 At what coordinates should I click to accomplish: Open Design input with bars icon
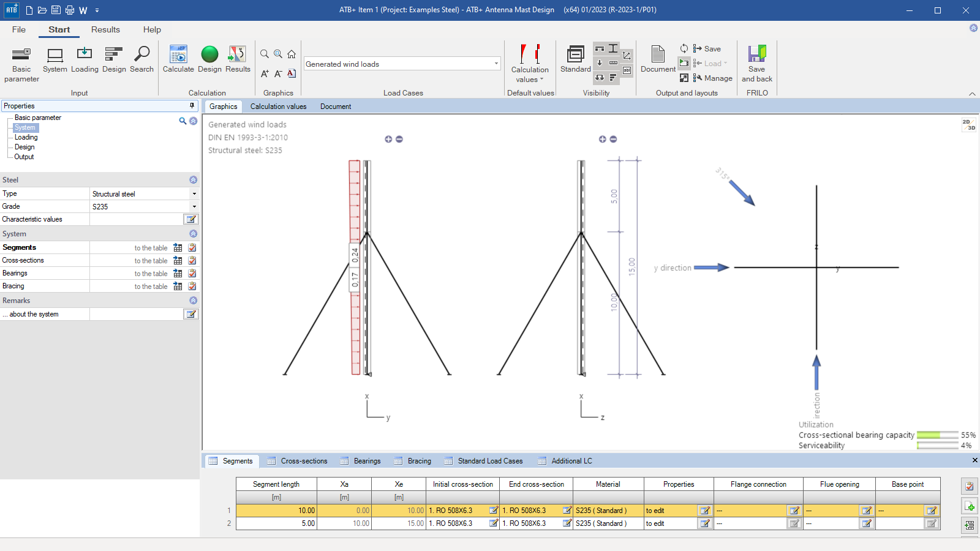pos(114,60)
